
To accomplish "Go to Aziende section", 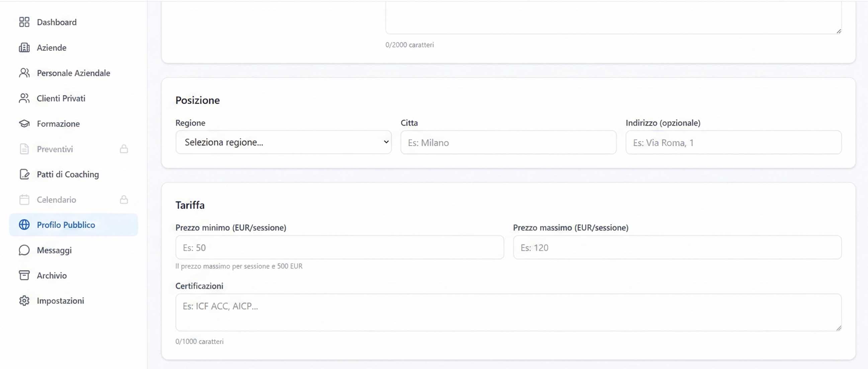I will point(74,47).
